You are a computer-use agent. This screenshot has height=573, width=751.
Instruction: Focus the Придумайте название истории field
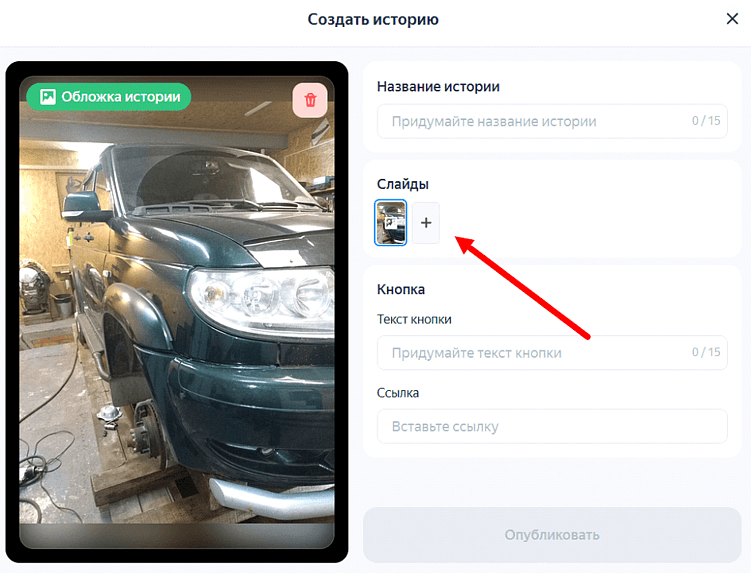tap(552, 121)
